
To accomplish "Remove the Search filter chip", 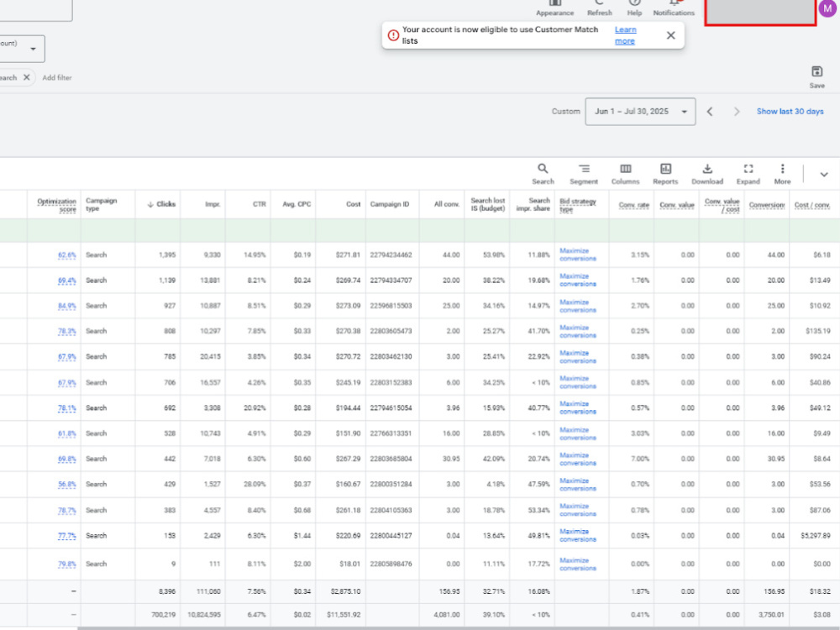I will click(26, 77).
